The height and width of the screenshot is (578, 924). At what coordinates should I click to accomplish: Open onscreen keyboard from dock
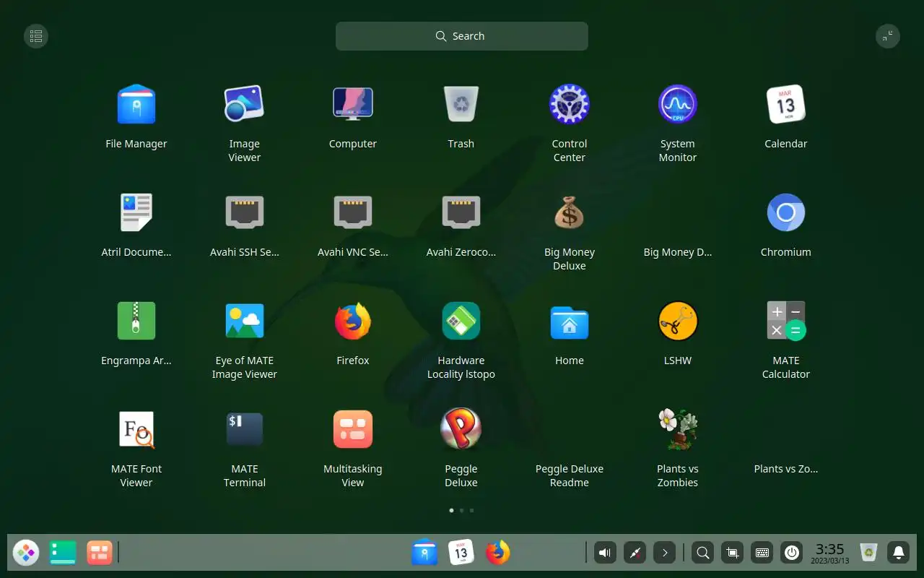[762, 553]
